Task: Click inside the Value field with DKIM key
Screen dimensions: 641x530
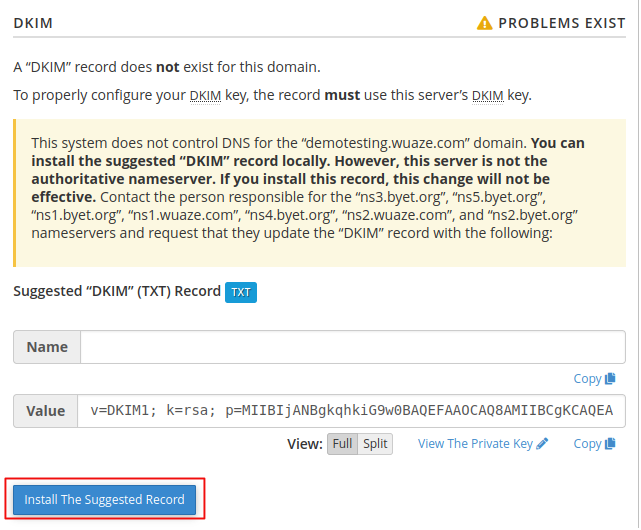Action: [x=351, y=411]
